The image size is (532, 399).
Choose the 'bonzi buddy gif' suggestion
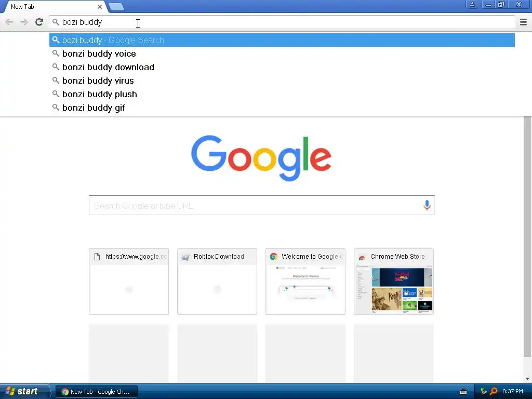pos(282,108)
